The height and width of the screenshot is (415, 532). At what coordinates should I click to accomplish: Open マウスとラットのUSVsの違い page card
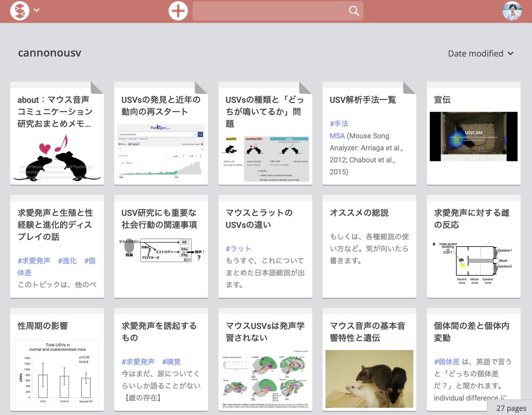[x=265, y=247]
